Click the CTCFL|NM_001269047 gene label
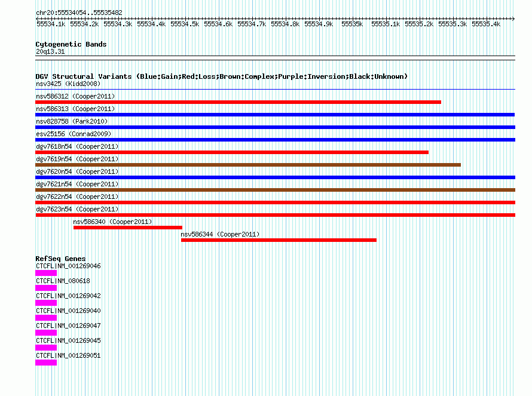532x396 pixels. (68, 326)
